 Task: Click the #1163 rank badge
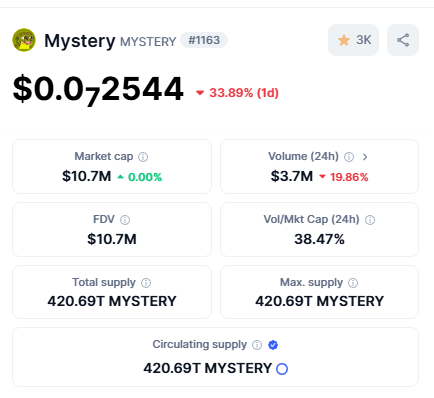pyautogui.click(x=204, y=40)
